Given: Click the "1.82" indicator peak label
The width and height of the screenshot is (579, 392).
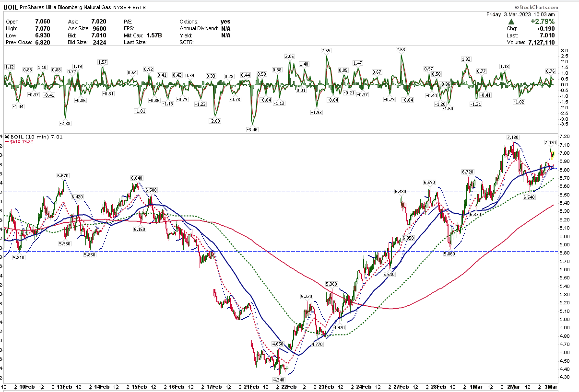Looking at the screenshot, I should coord(466,59).
